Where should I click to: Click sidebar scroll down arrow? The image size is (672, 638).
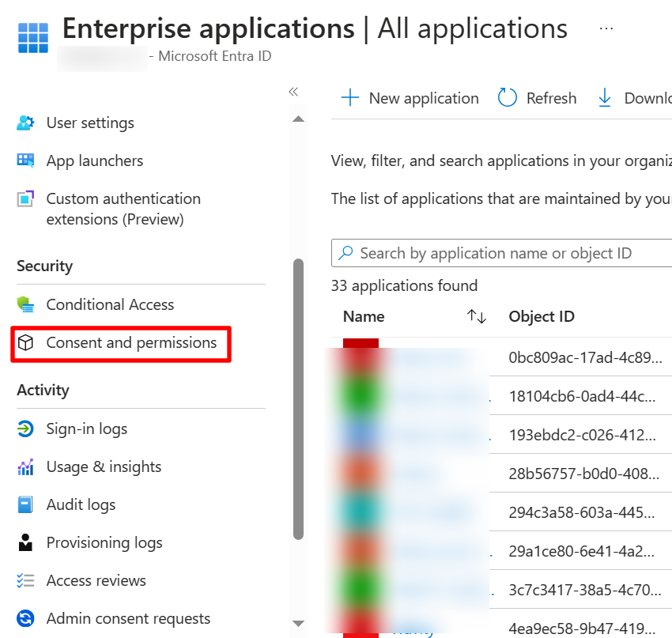[x=298, y=623]
